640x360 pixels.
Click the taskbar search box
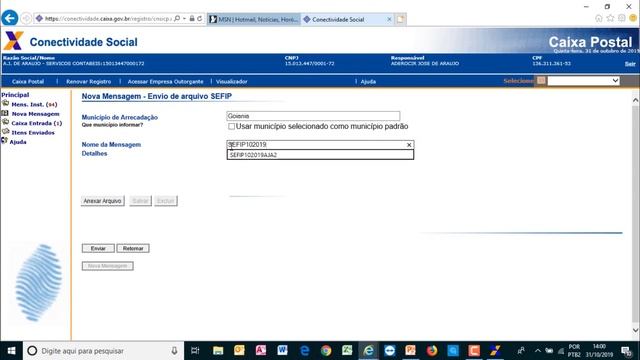[x=103, y=351]
